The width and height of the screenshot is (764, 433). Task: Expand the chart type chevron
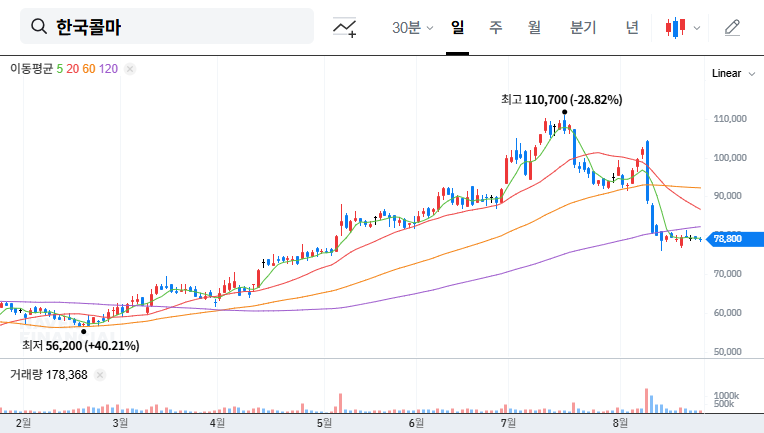(697, 28)
